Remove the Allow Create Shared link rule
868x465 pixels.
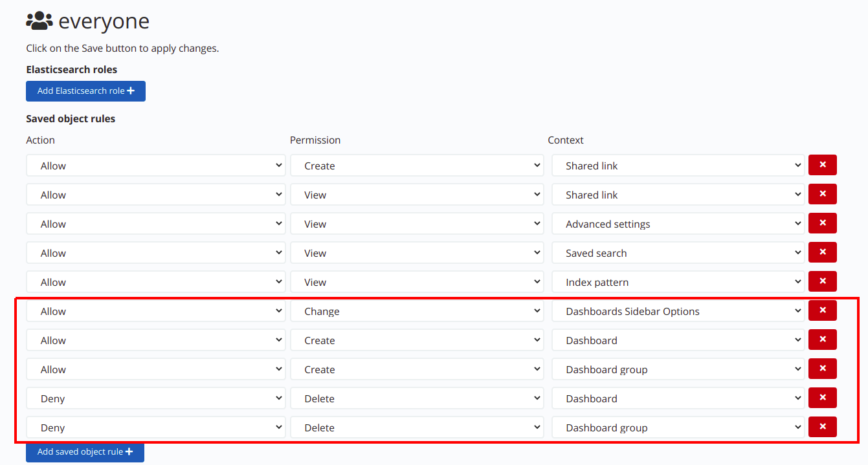click(x=822, y=165)
